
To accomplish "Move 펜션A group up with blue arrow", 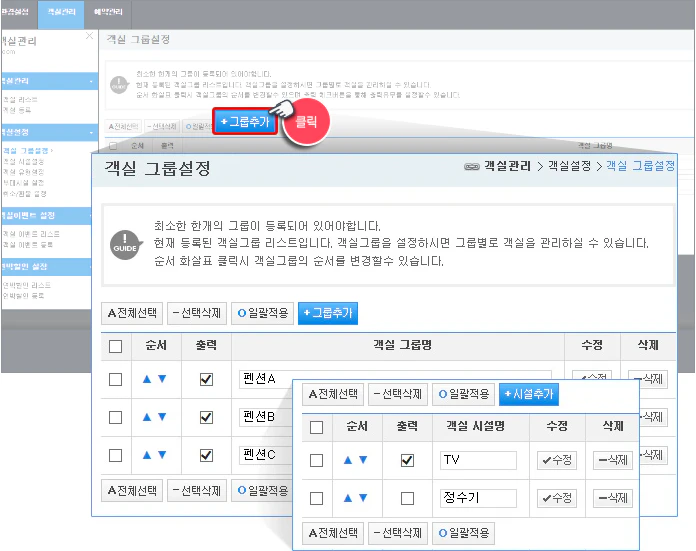I will pos(147,379).
